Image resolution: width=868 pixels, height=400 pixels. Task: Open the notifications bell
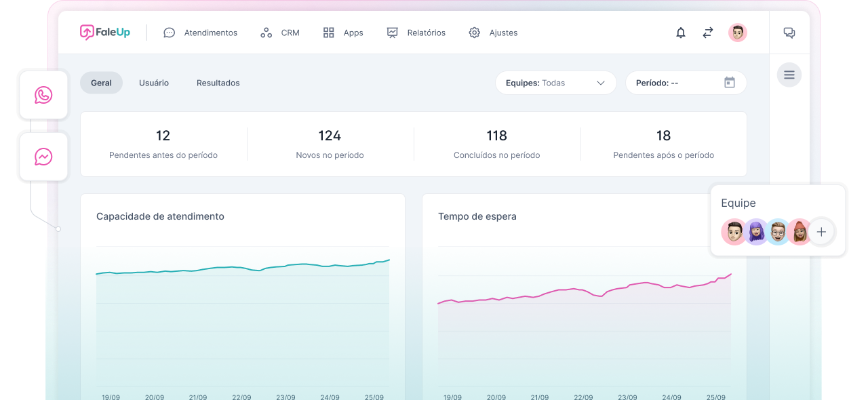(x=681, y=33)
